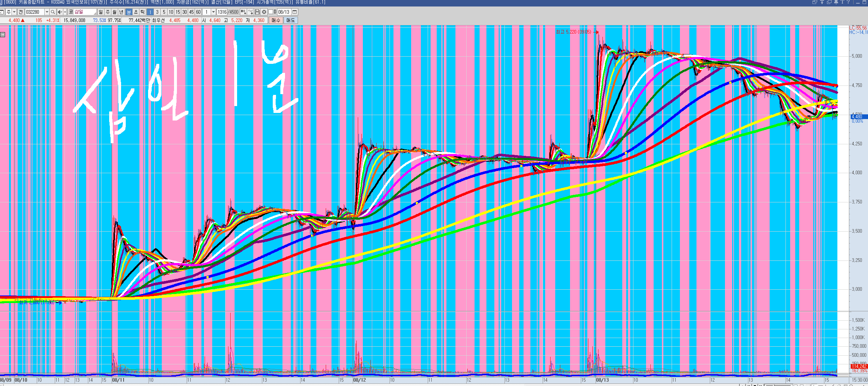Click the 15:30:00 time label at axis end
The image size is (868, 386).
(860, 380)
